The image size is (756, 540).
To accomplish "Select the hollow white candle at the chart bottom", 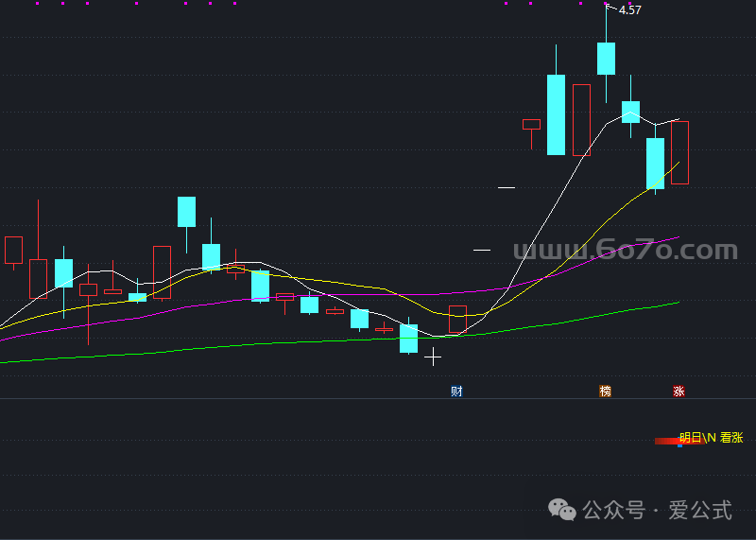I will pos(457,319).
